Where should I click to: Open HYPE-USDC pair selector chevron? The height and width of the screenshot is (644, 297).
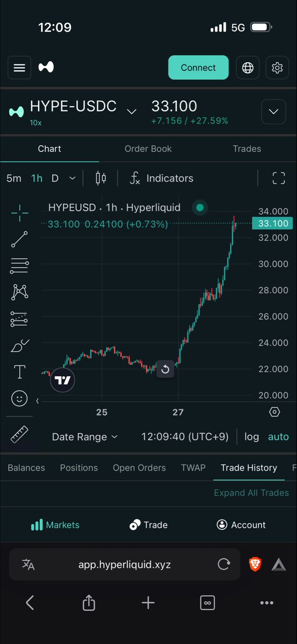[x=132, y=111]
